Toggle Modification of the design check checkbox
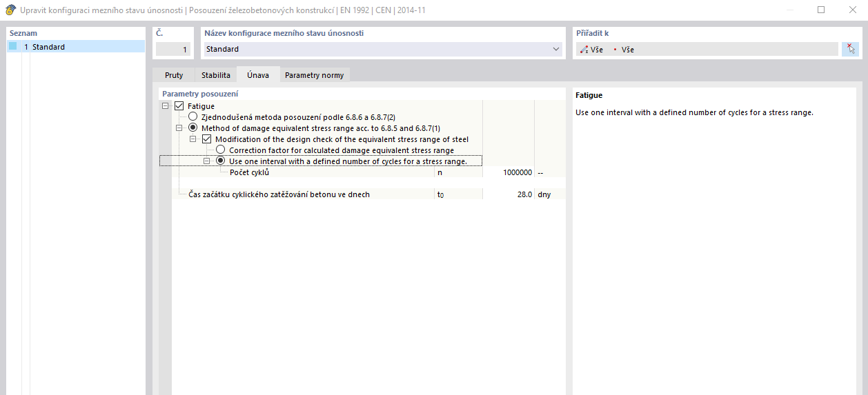Screen dimensions: 868x395 coord(207,139)
